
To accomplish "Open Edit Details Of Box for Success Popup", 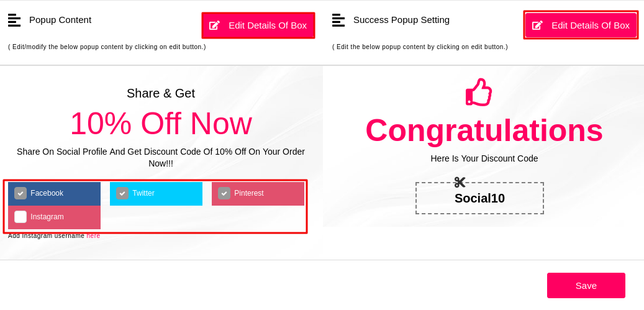I will [581, 25].
